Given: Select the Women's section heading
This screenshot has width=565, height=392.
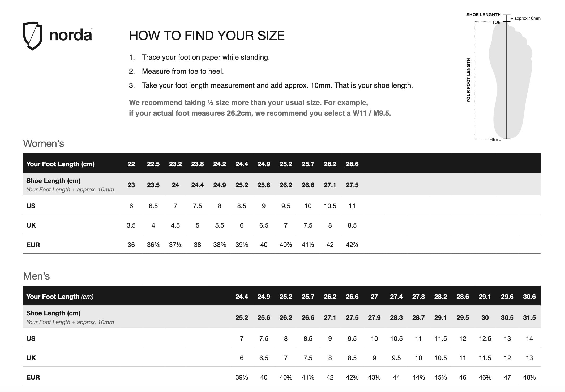Looking at the screenshot, I should (44, 143).
